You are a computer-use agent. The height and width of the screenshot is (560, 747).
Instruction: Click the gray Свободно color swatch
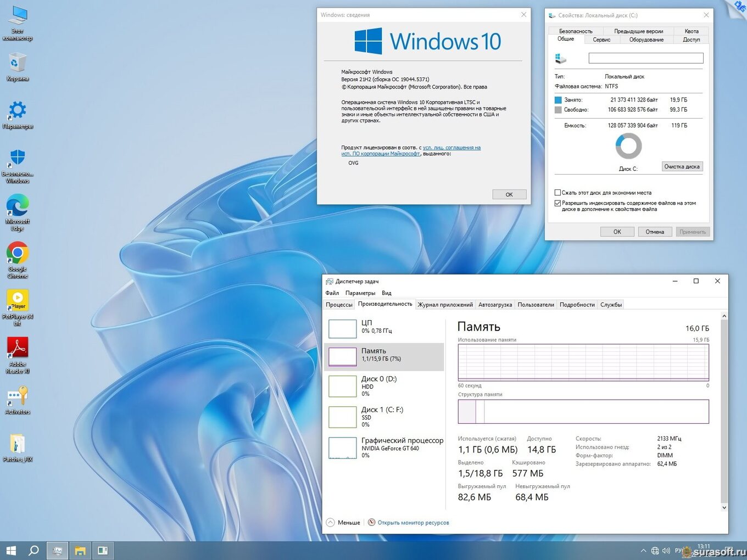tap(558, 110)
